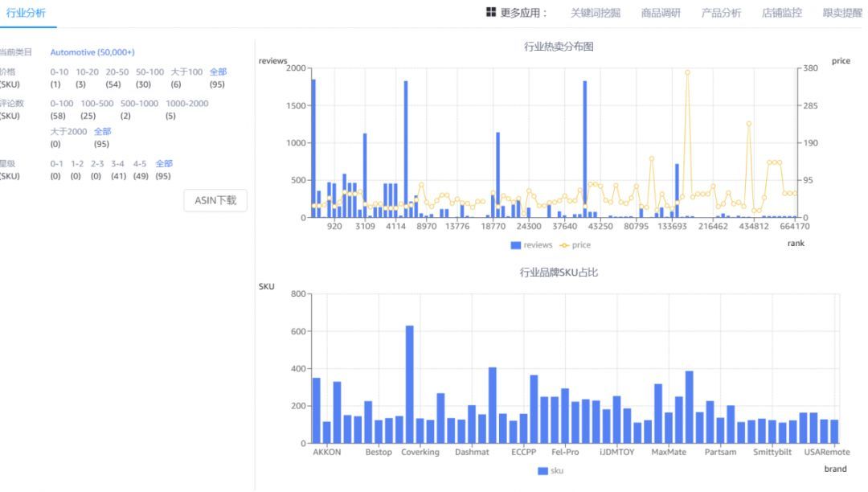The width and height of the screenshot is (868, 492).
Task: Open 产品分析 in the top menu
Action: click(x=721, y=13)
